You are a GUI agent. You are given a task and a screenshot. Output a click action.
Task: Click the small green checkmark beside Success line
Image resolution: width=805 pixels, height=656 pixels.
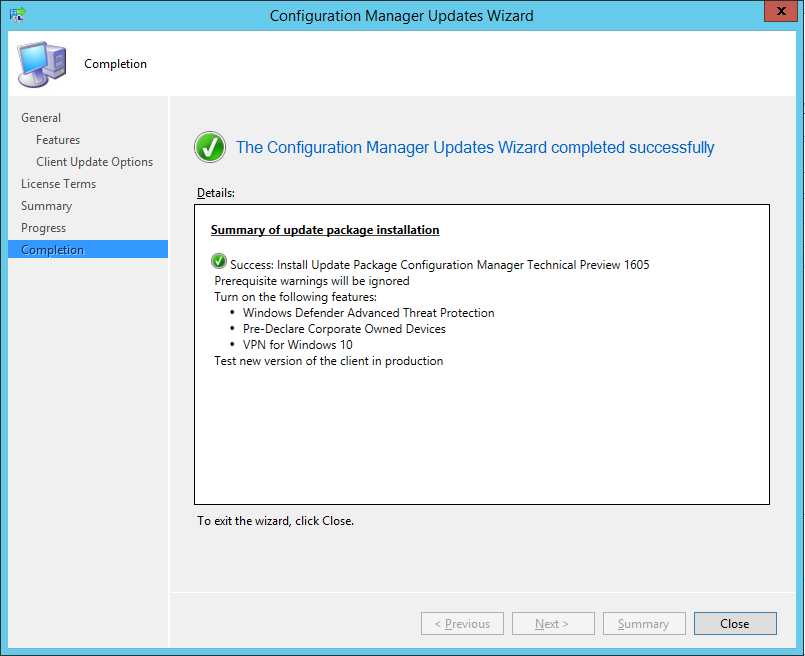[219, 261]
